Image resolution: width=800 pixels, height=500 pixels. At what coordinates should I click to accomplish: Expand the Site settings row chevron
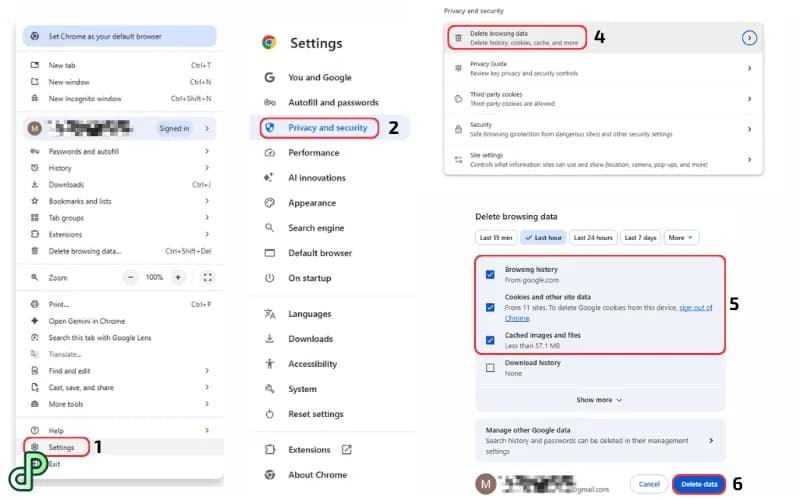(749, 159)
